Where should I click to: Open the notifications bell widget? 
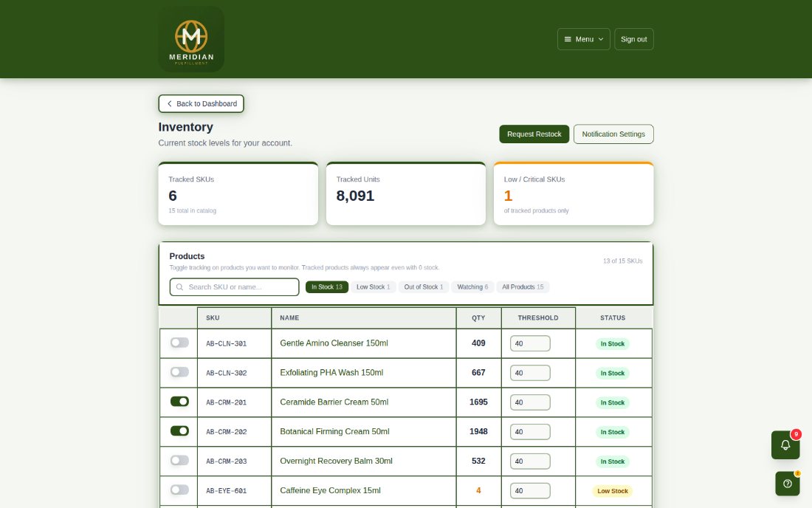(785, 444)
